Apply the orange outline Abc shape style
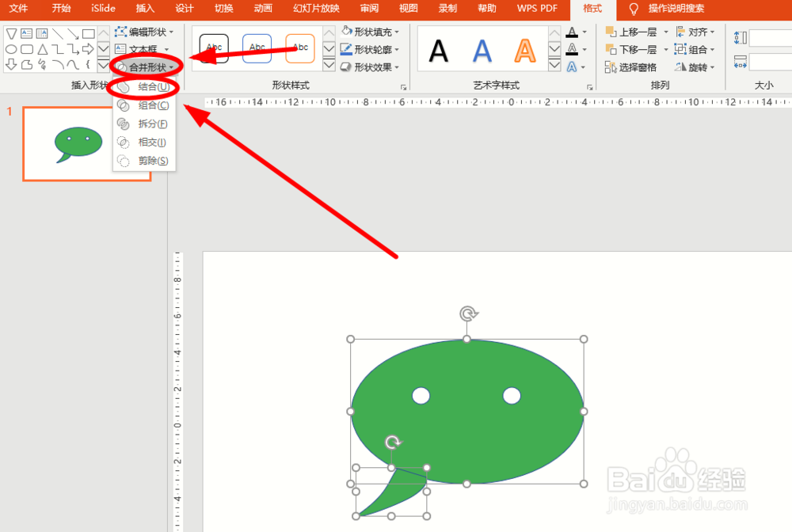The width and height of the screenshot is (792, 532). pos(300,48)
